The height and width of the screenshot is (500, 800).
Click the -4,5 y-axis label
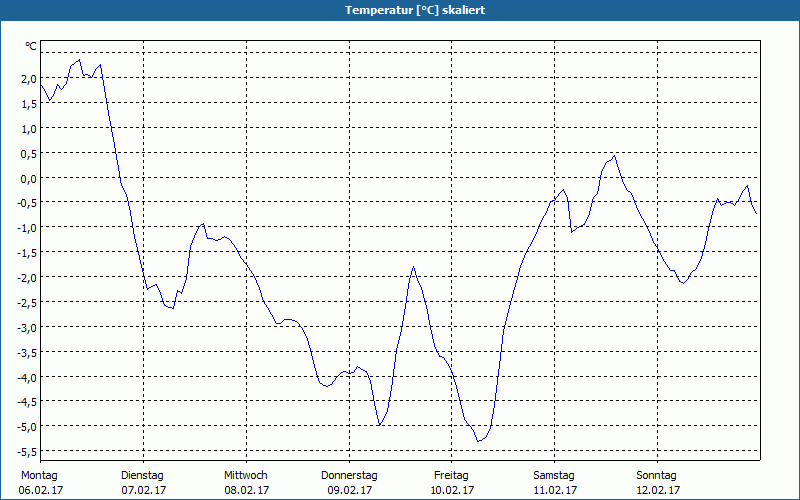point(28,402)
